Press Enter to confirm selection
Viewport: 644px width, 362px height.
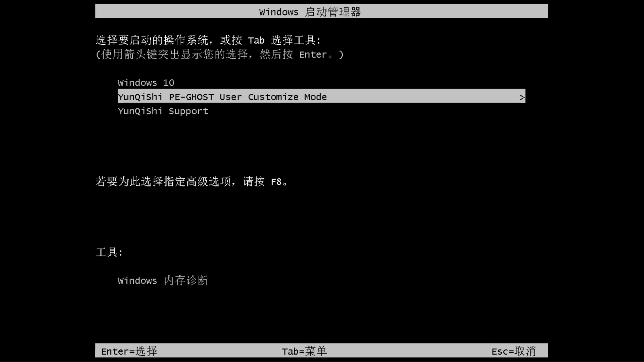click(129, 351)
